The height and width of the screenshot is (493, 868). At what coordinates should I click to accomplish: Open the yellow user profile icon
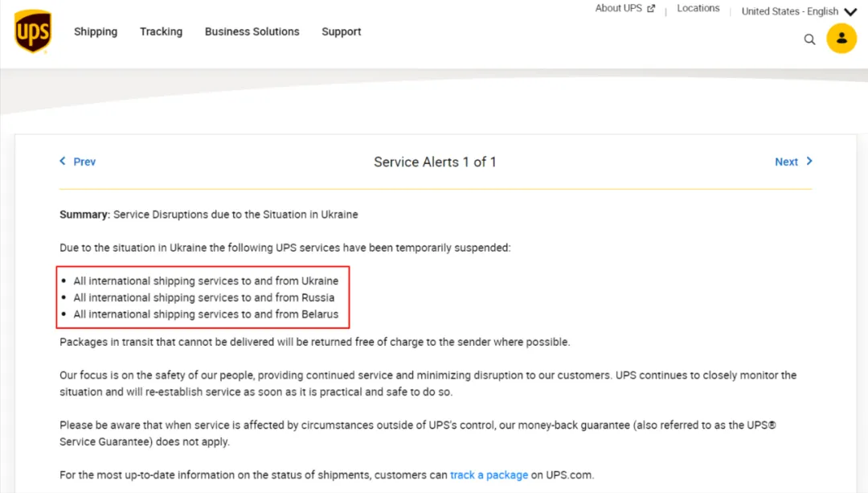pos(841,39)
